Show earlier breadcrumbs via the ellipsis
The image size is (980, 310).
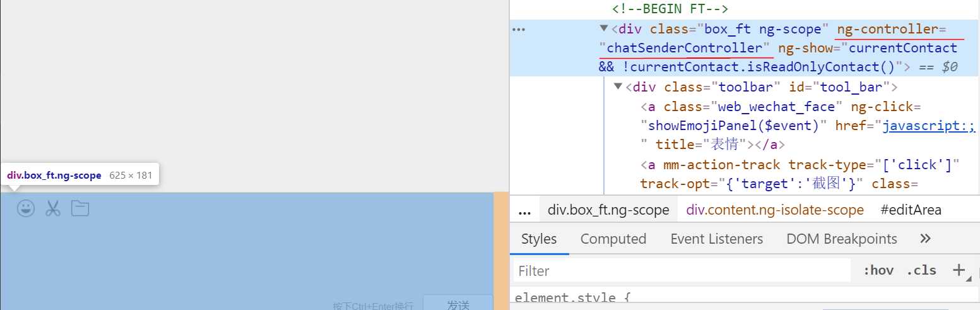pos(524,211)
